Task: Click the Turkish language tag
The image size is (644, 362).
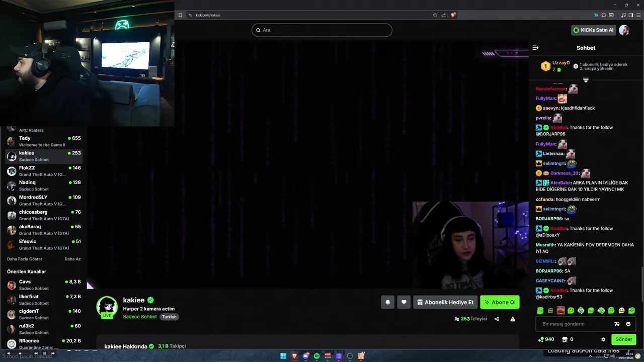Action: (169, 317)
